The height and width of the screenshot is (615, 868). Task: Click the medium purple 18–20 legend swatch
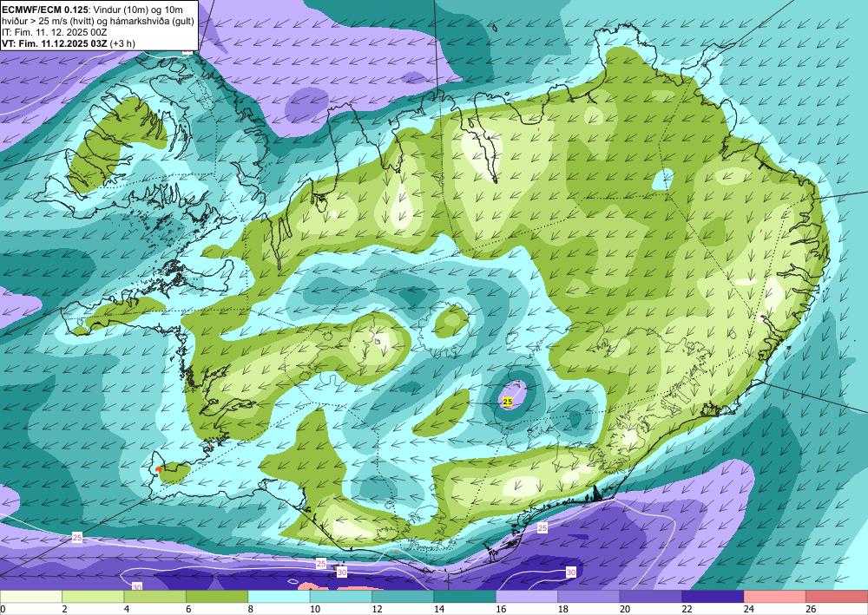589,597
